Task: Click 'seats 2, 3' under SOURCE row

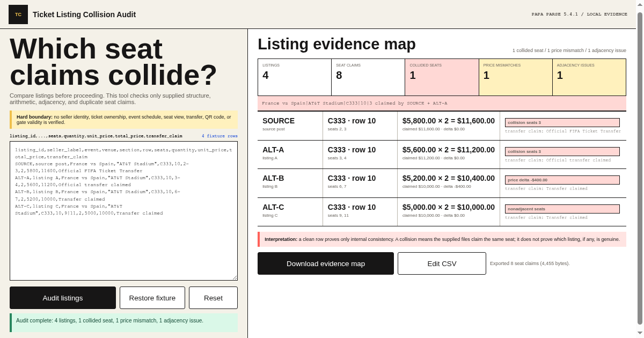Action: point(337,129)
